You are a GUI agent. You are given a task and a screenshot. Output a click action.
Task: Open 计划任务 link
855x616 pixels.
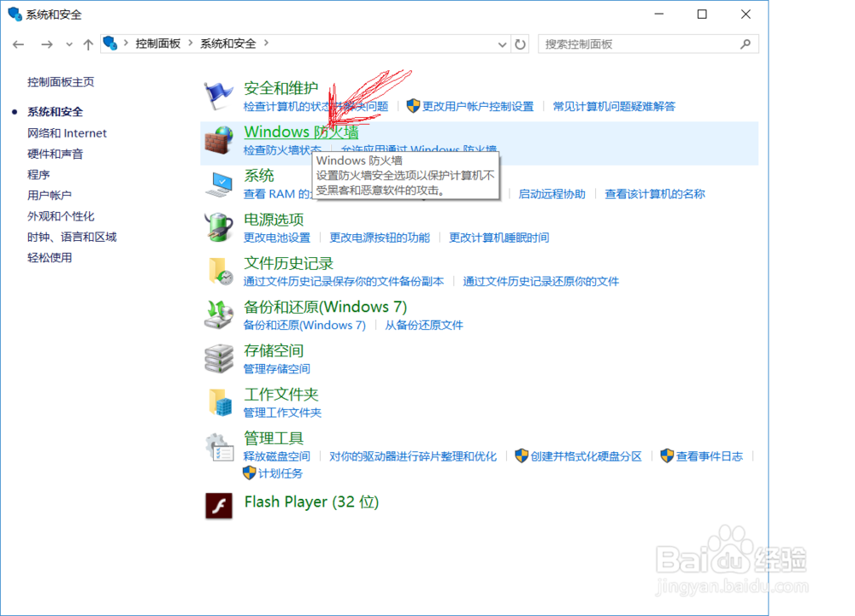[x=280, y=473]
